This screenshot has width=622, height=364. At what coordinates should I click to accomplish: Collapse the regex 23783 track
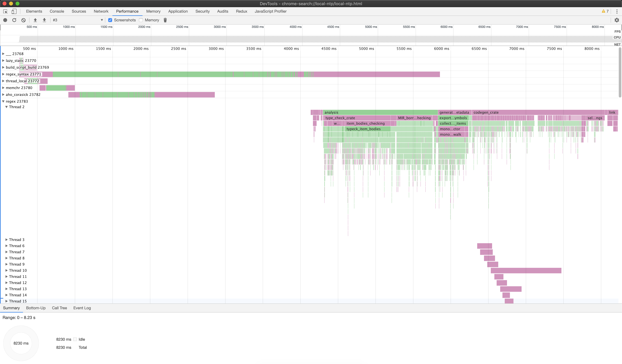click(3, 101)
